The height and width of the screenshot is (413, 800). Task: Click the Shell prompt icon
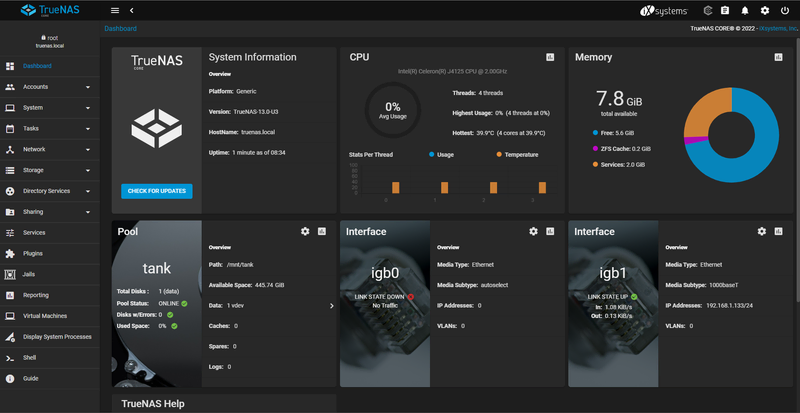[x=10, y=358]
